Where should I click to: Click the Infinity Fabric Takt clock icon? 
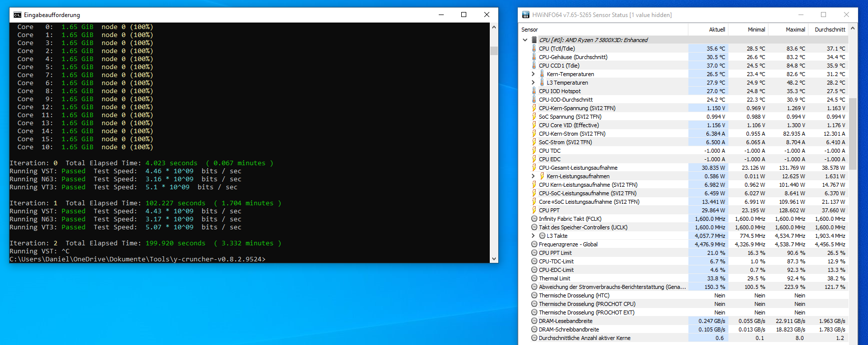click(x=534, y=219)
